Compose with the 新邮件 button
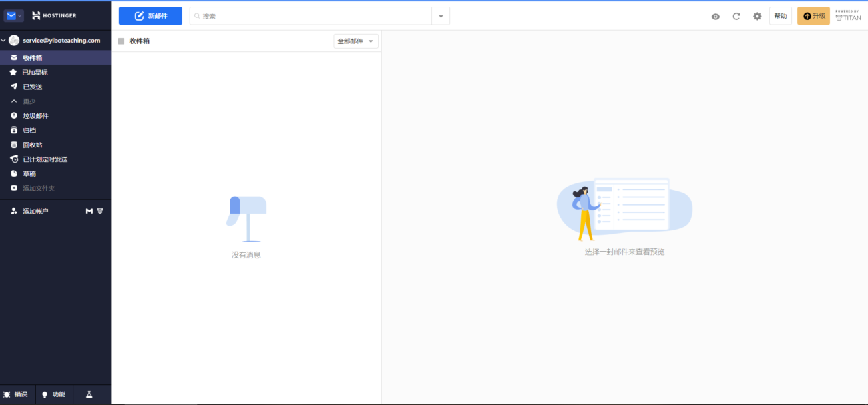This screenshot has height=405, width=868. tap(150, 16)
